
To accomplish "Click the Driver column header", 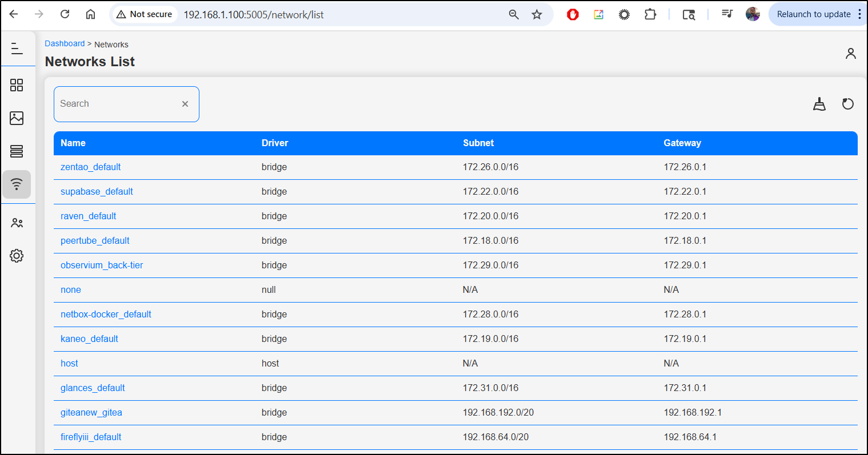I will 275,143.
